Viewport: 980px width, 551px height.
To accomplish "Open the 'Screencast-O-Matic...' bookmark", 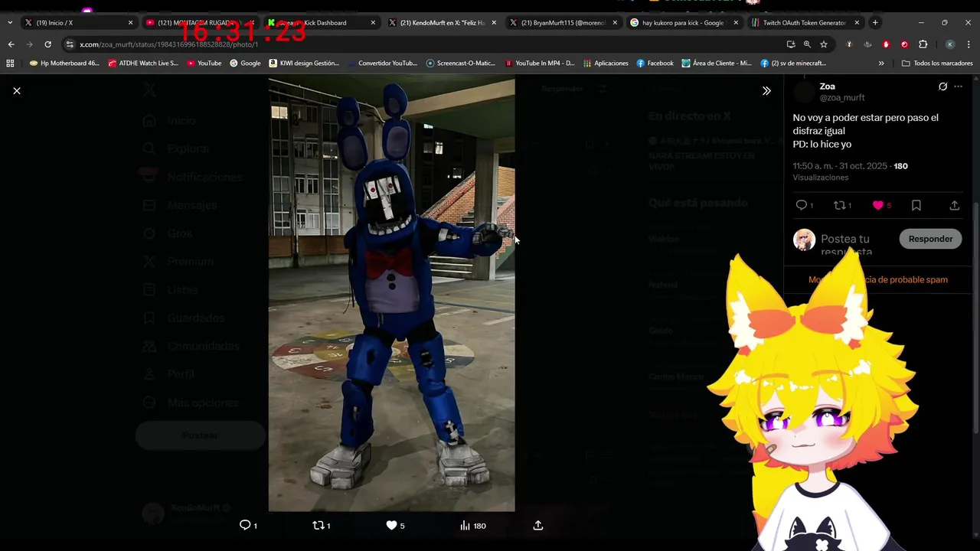I will click(x=461, y=64).
